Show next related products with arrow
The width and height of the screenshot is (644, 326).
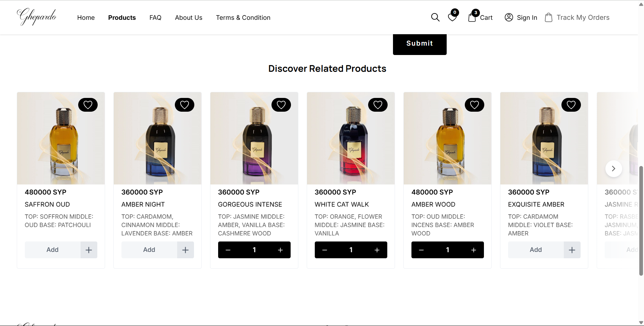pyautogui.click(x=613, y=169)
